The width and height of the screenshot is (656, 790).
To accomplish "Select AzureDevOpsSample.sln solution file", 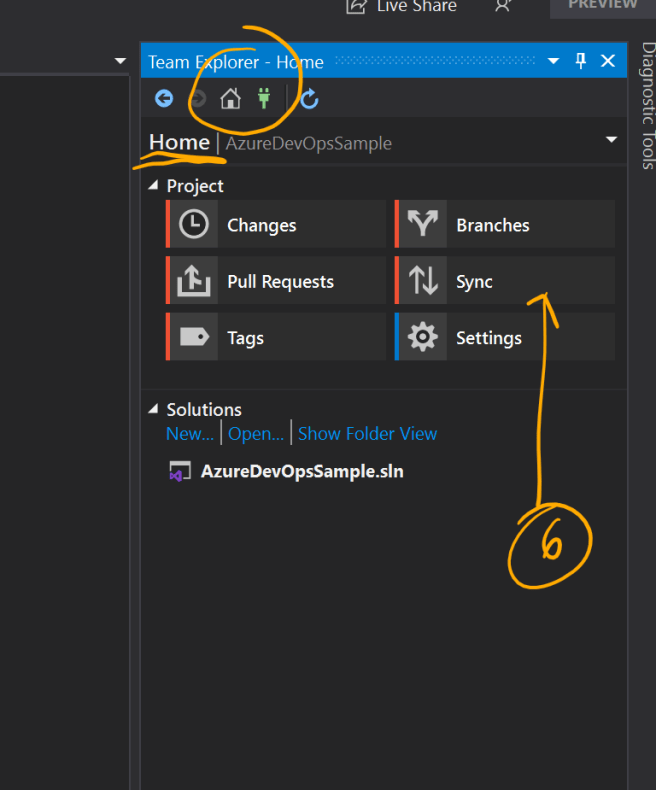I will (x=301, y=471).
